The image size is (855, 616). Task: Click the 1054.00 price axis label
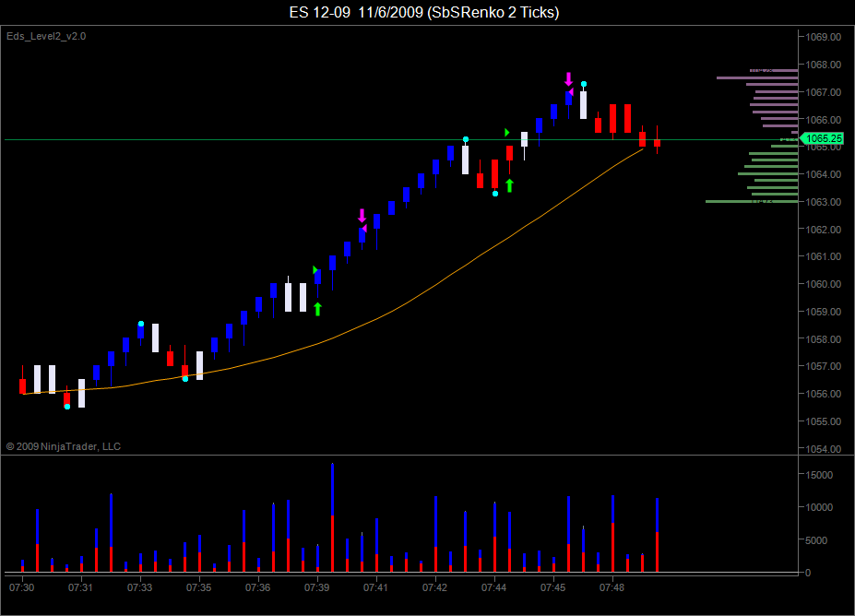click(824, 449)
